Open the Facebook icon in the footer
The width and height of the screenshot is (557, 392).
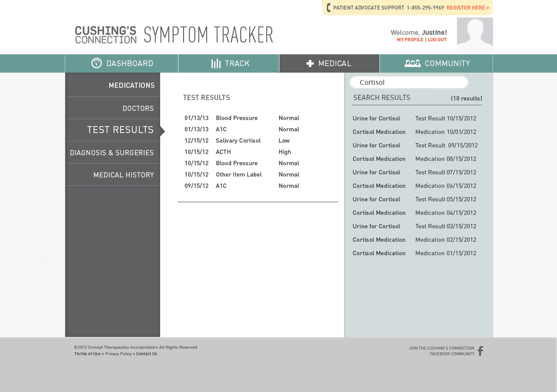480,351
